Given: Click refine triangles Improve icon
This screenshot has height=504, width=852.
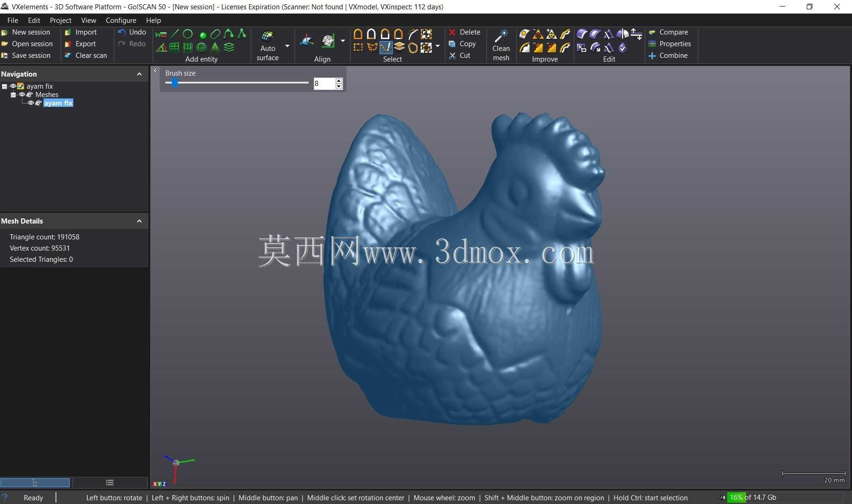Looking at the screenshot, I should (x=551, y=34).
